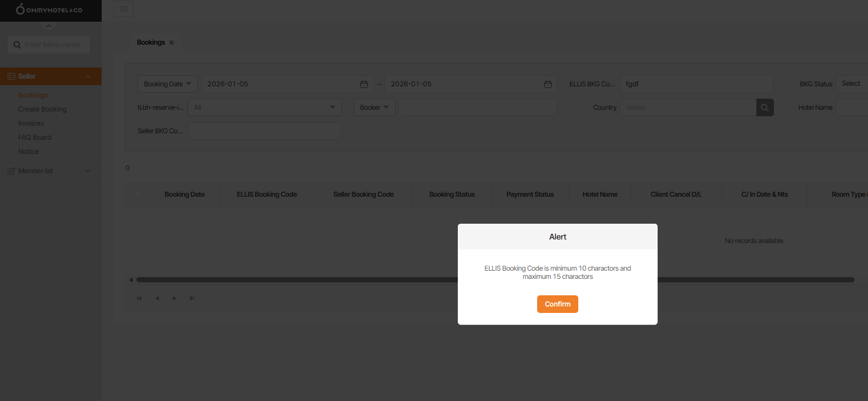This screenshot has width=868, height=401.
Task: Click the Hotel Name column header
Action: click(600, 194)
